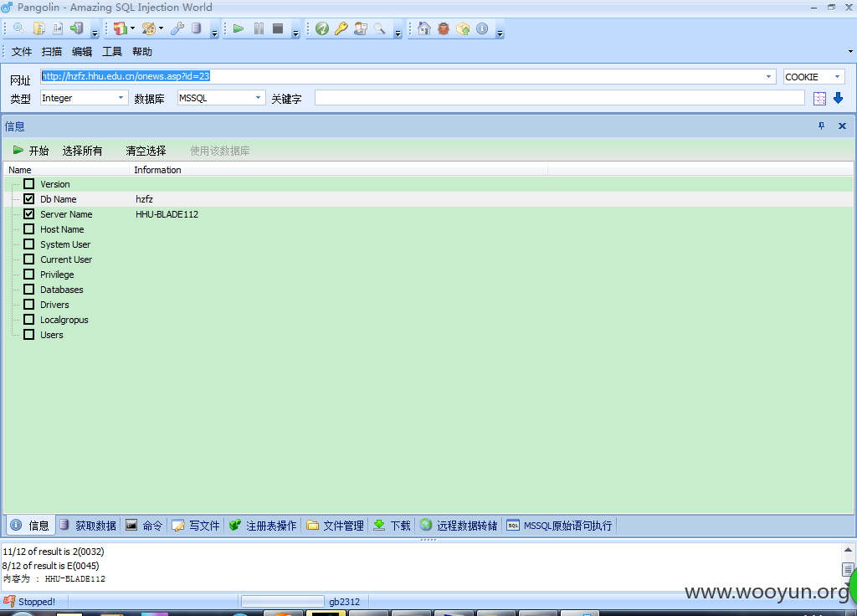Click the green circle check icon
Viewport: 857px width, 616px height.
(322, 28)
